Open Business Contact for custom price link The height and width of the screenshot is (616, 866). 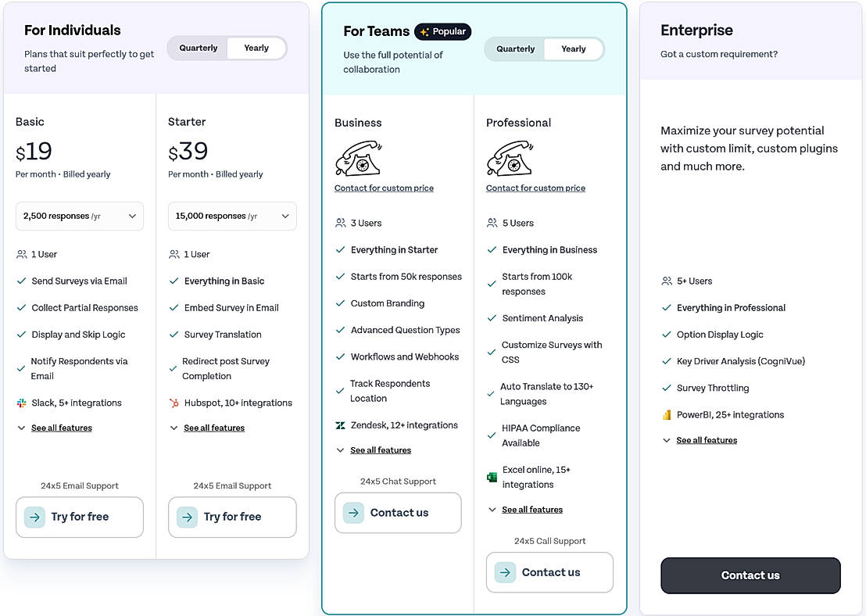point(384,188)
